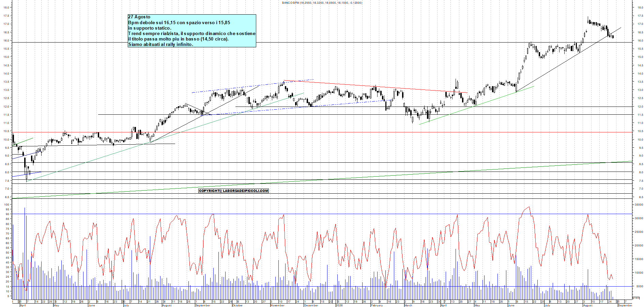Click the oscillator scale value 25
Screen dimensions: 644x307
(7, 277)
